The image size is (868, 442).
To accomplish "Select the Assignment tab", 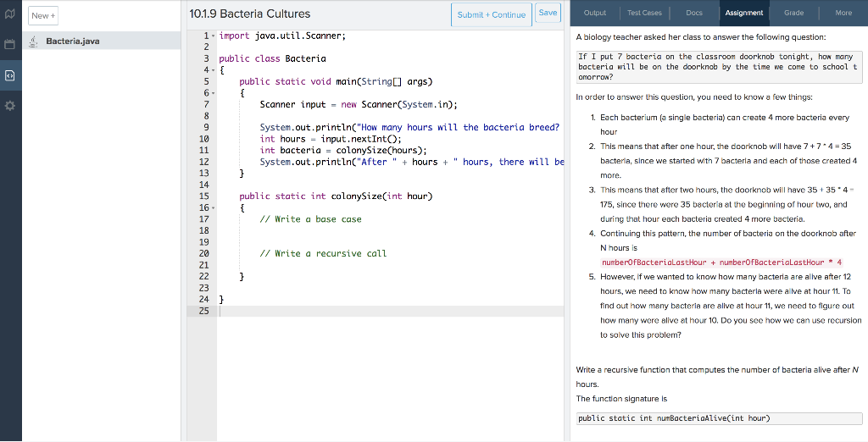I will (743, 13).
